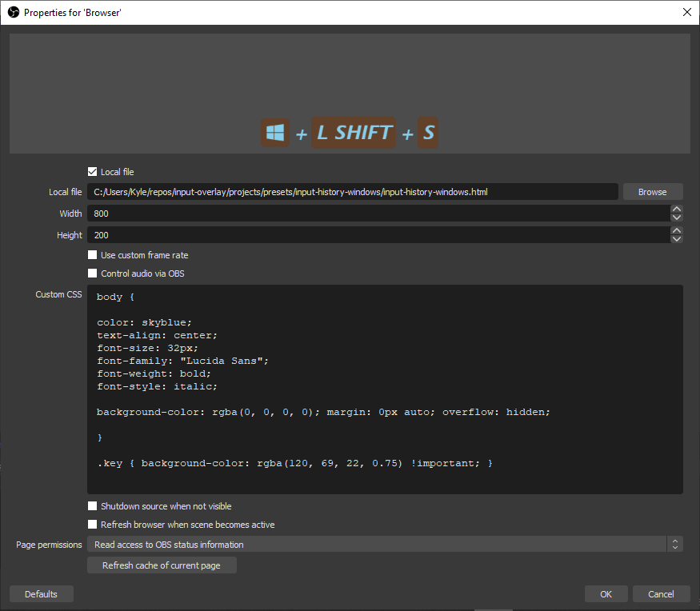Click the Height down arrow

coord(676,239)
